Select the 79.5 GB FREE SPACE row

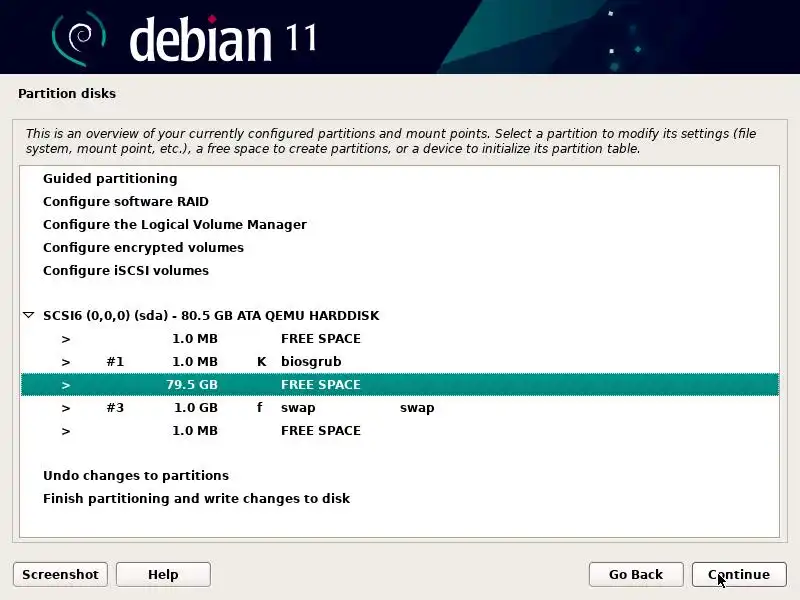pos(399,385)
